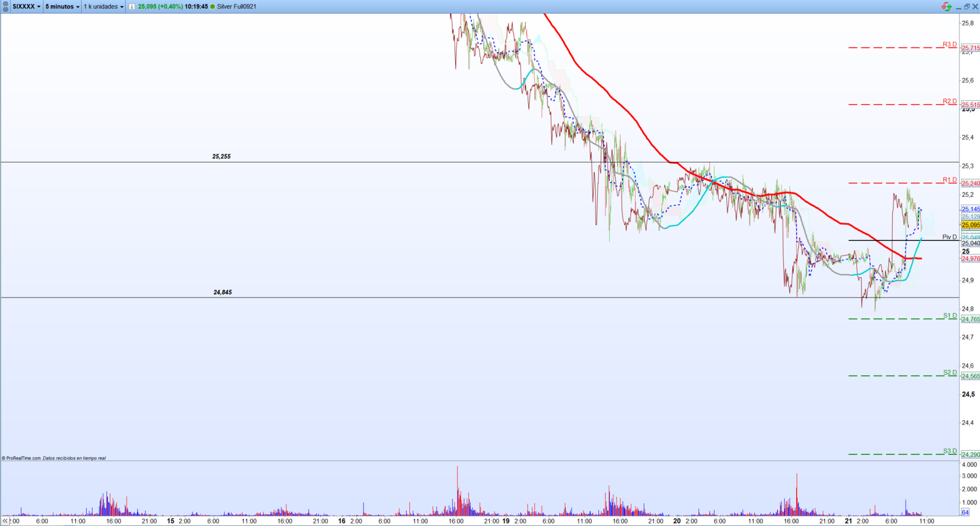Click the red-green arrows refresh icon
Image resolution: width=980 pixels, height=526 pixels.
point(946,6)
